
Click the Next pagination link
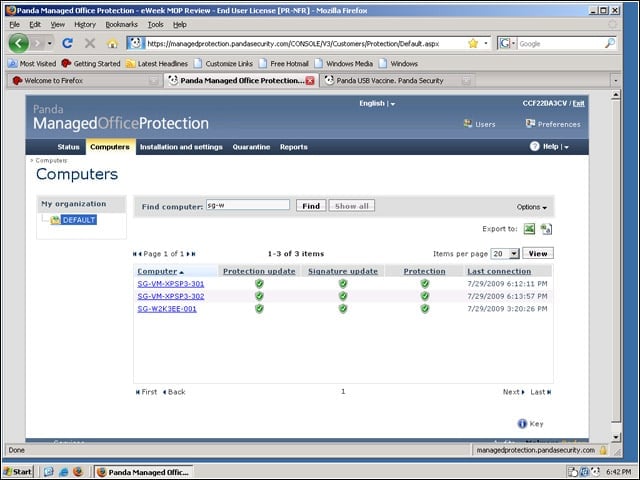(x=513, y=392)
